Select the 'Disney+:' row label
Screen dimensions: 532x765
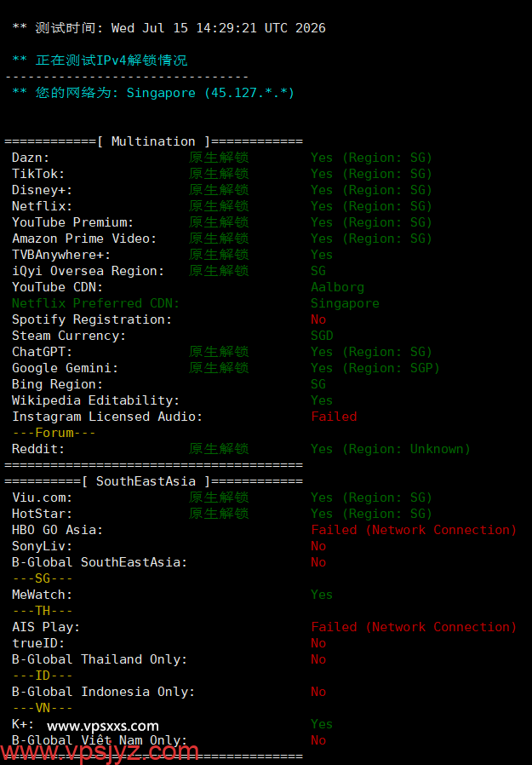click(x=42, y=190)
